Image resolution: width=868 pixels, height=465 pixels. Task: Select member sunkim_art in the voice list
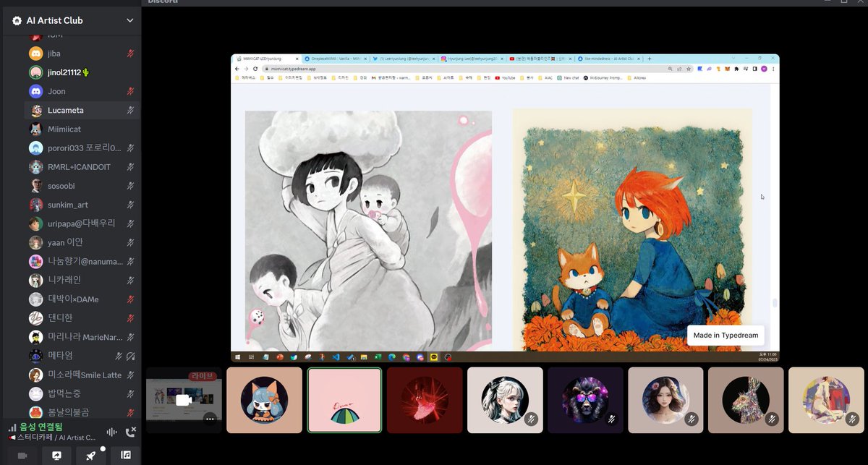point(83,205)
